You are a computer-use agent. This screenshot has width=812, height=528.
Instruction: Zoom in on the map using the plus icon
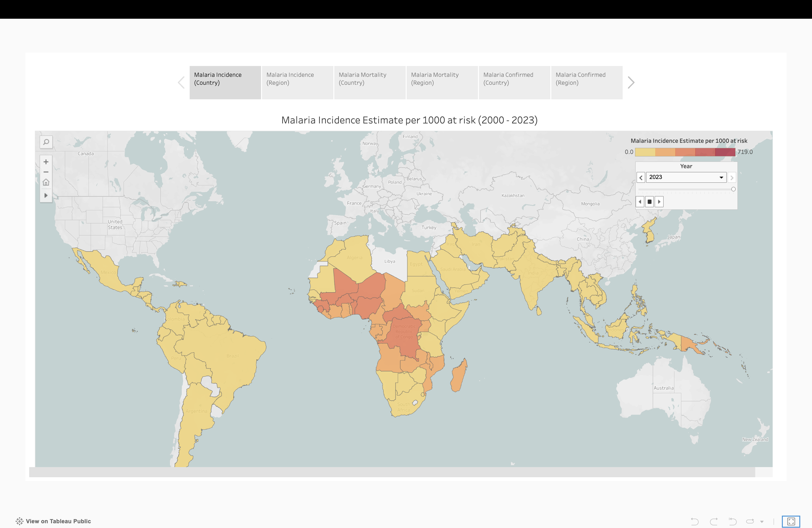[x=46, y=162]
